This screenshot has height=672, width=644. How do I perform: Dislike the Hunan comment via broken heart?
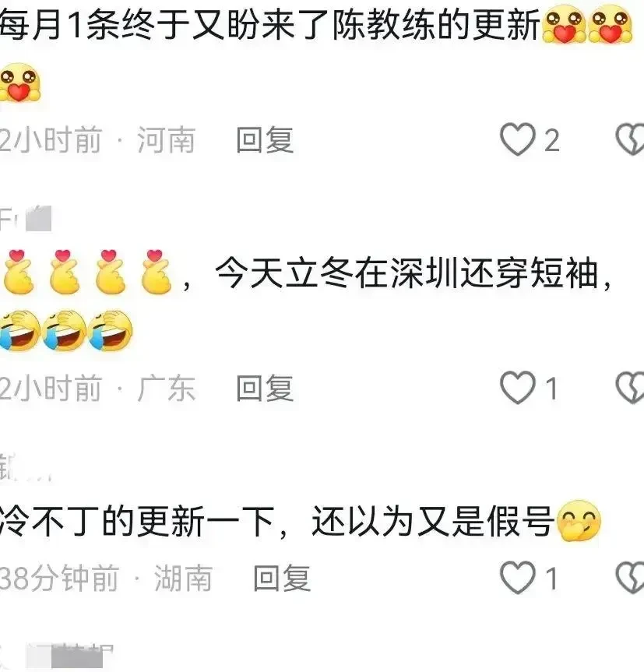click(x=629, y=578)
